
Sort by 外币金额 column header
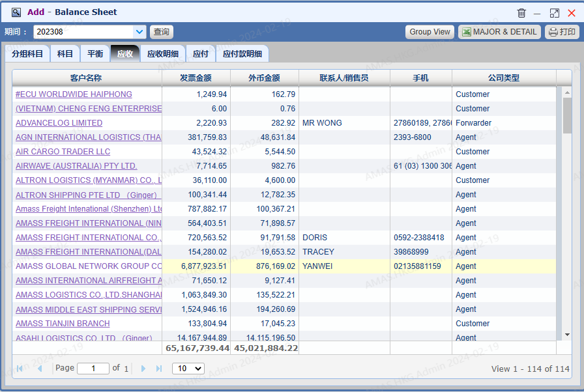pyautogui.click(x=265, y=77)
